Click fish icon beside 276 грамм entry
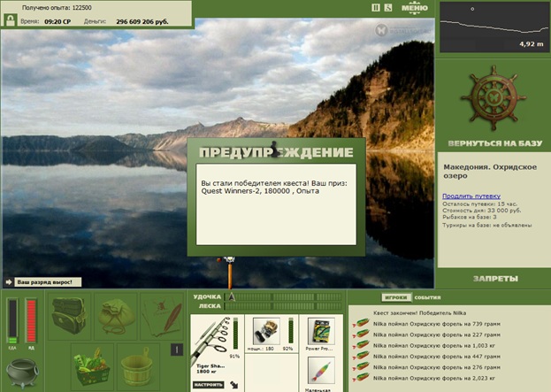 (x=361, y=366)
